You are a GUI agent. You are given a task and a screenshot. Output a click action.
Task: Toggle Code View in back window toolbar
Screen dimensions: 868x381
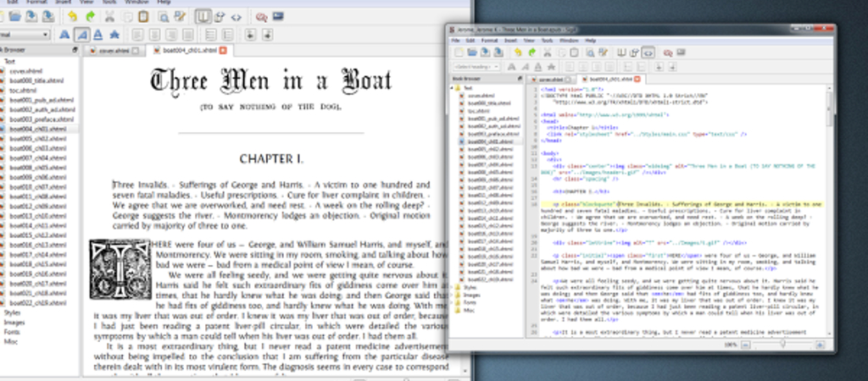236,17
